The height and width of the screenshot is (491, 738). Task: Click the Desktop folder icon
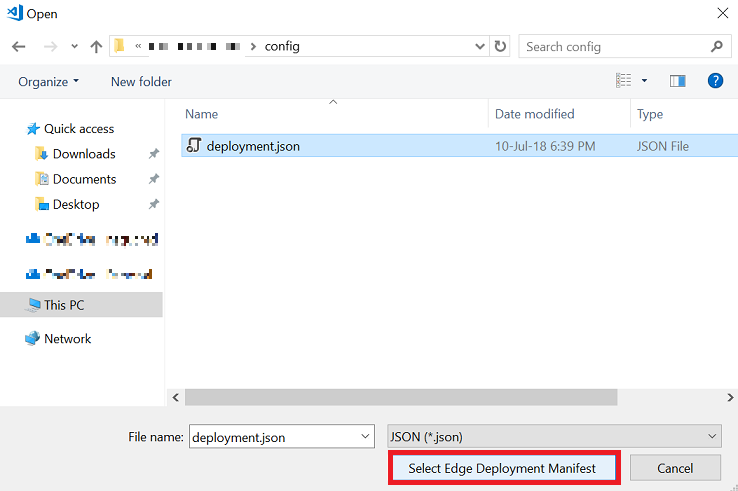tap(41, 204)
